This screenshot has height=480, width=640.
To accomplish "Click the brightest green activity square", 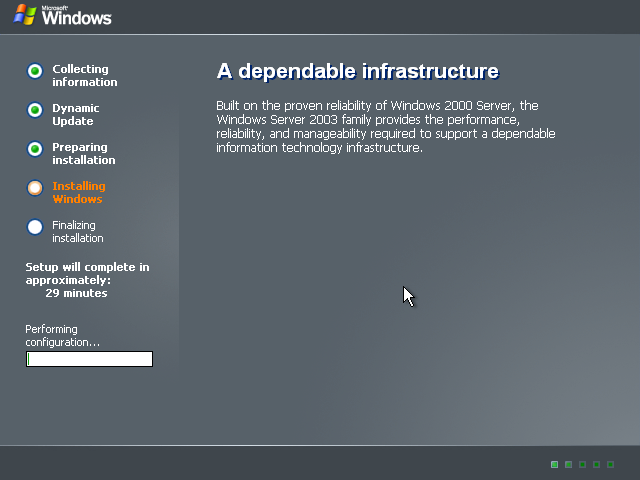I will pyautogui.click(x=554, y=464).
